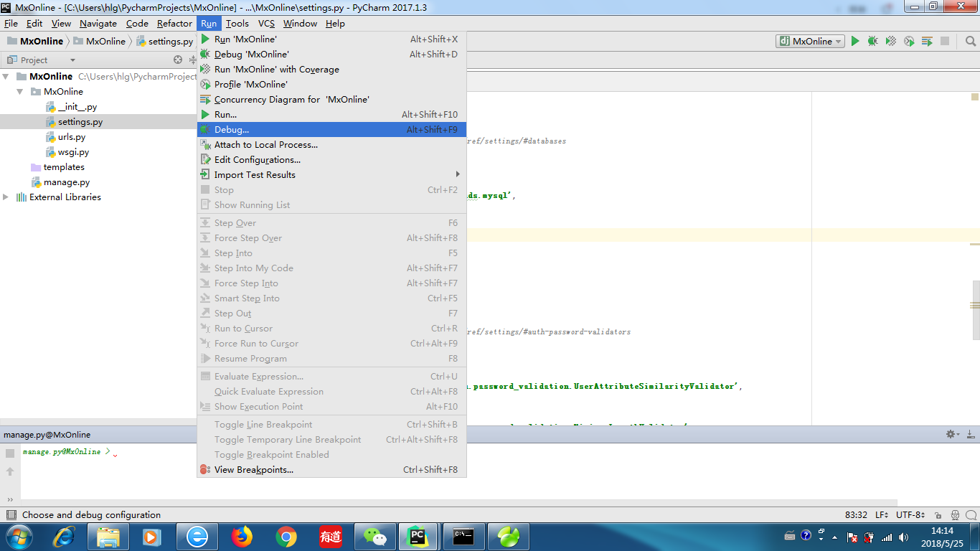Open the MxOnline run configuration dropdown
Screen dimensions: 980x551
point(810,42)
